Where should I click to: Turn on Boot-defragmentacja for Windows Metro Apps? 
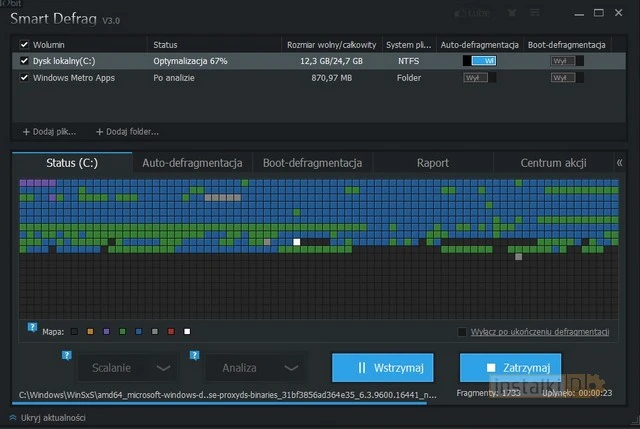[x=567, y=78]
